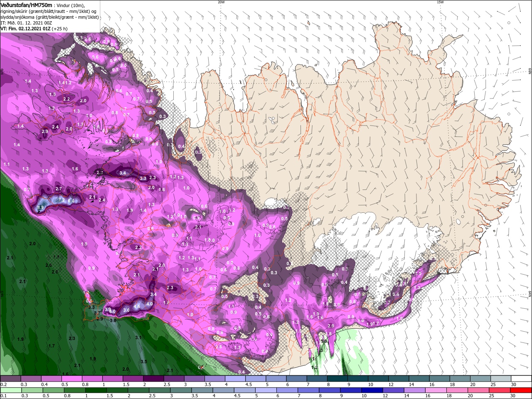
Task: Pick upper legend swatch between 20 and 25
Action: coord(480,379)
